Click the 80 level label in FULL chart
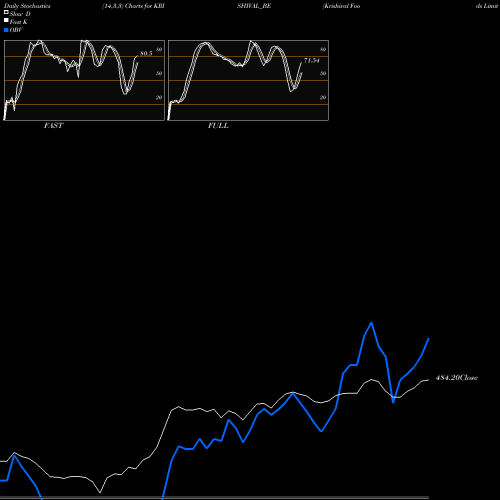Image resolution: width=500 pixels, height=500 pixels. 323,50
